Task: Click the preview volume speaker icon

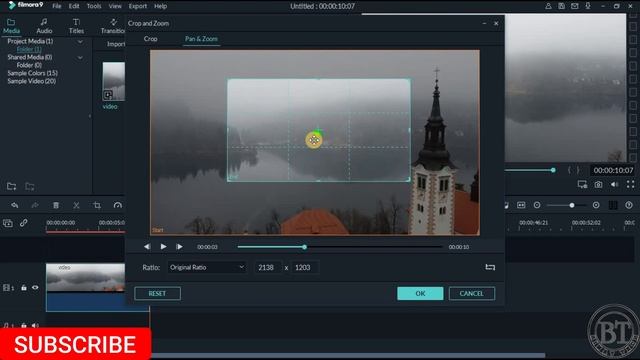Action: (614, 184)
